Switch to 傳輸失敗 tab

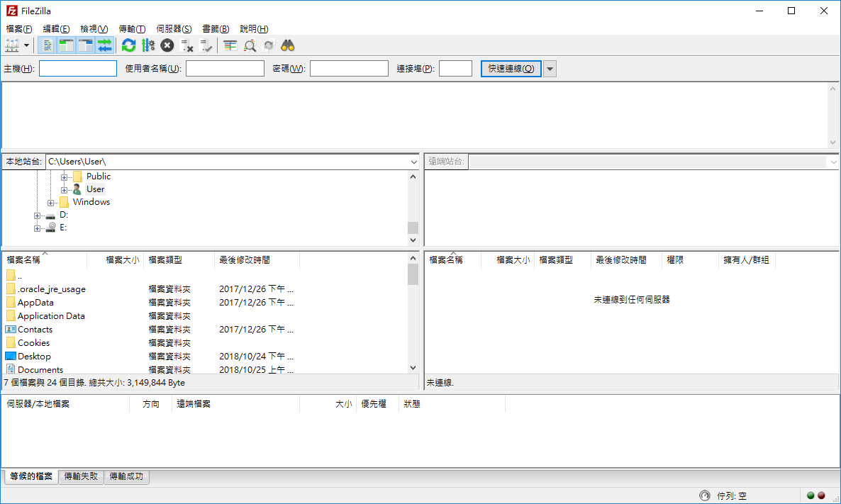coord(81,476)
